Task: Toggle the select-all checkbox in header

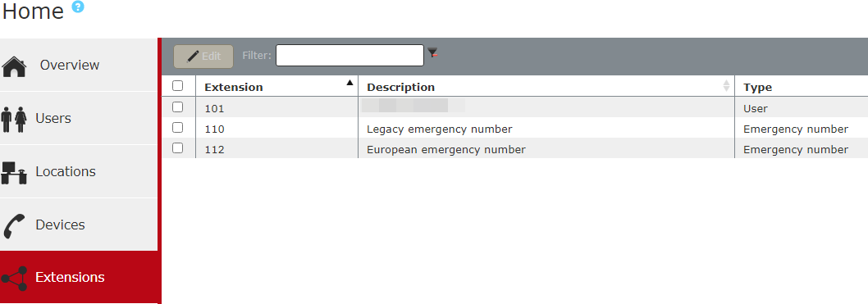Action: 178,86
